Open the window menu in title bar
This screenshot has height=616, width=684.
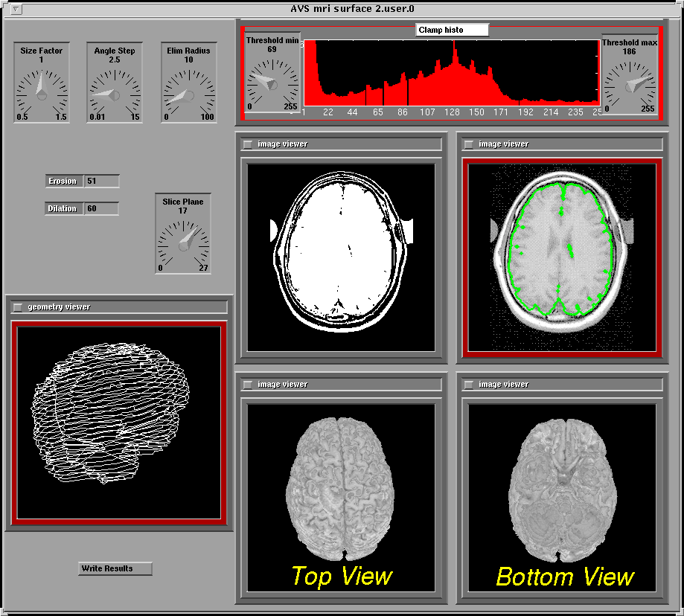coord(17,9)
